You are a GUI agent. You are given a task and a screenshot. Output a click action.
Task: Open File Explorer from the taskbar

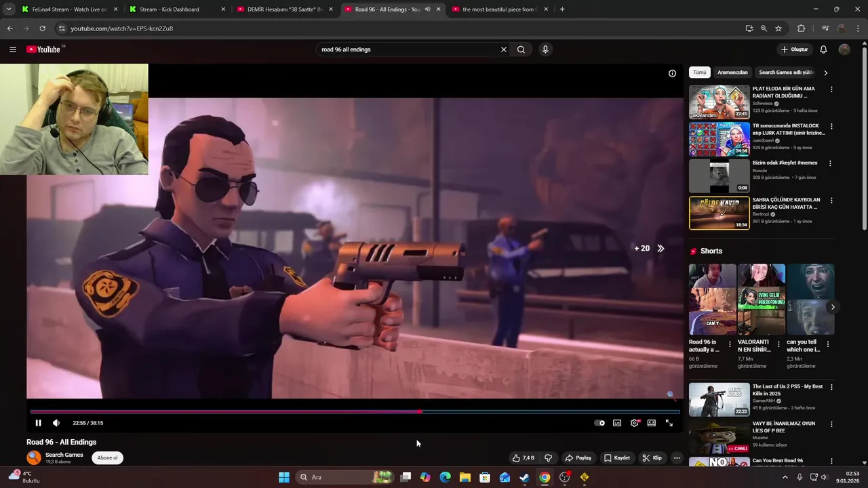pos(465,477)
